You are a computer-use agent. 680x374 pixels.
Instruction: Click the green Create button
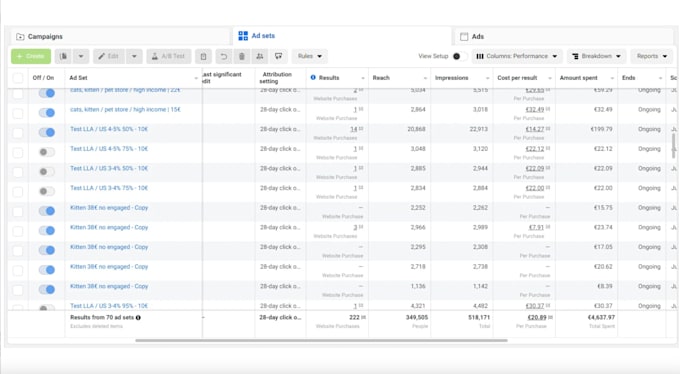31,56
